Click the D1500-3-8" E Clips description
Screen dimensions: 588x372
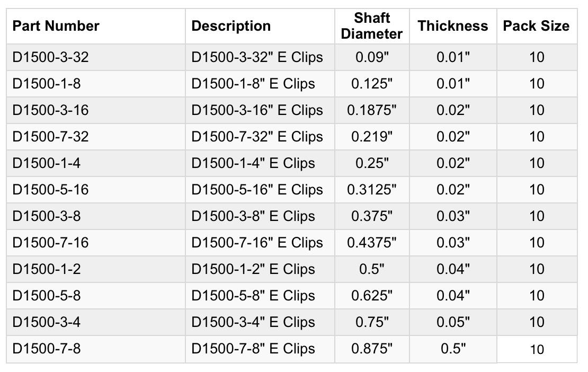pos(253,216)
